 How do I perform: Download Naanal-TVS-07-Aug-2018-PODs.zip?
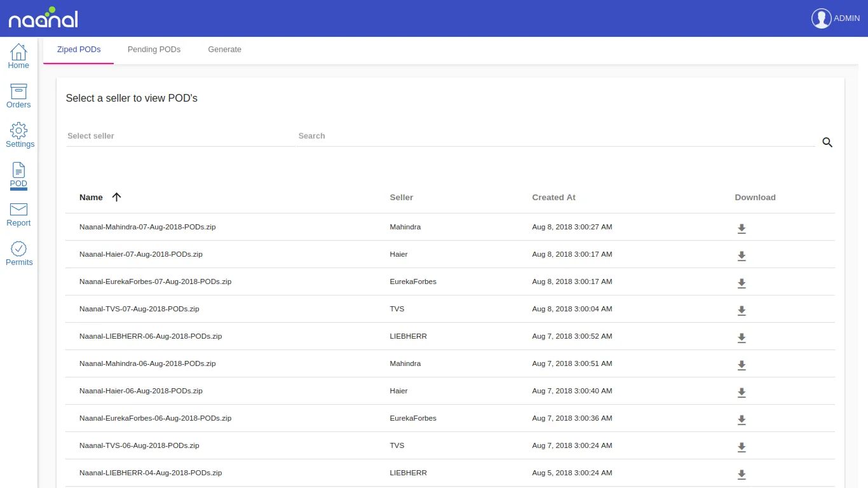click(742, 311)
